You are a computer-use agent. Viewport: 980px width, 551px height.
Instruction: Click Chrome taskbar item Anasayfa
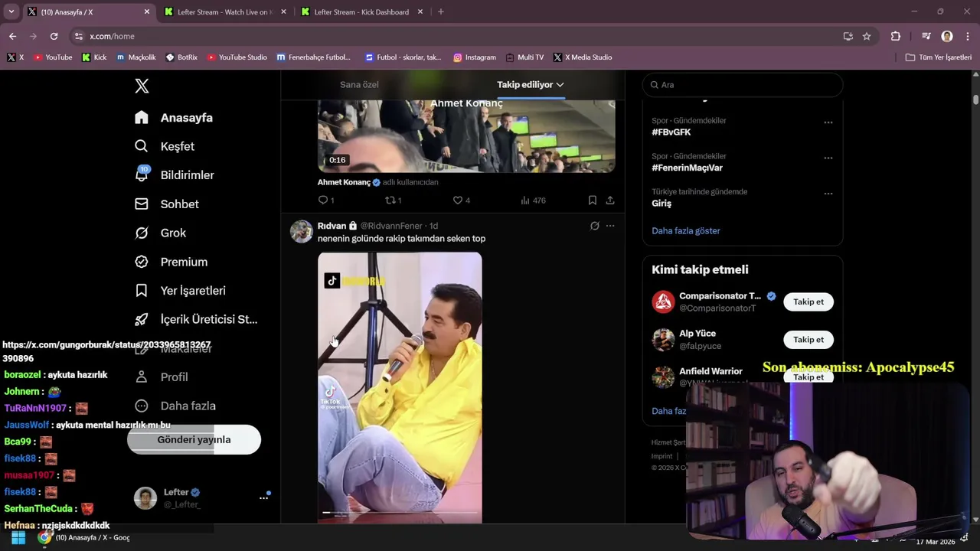coord(84,537)
